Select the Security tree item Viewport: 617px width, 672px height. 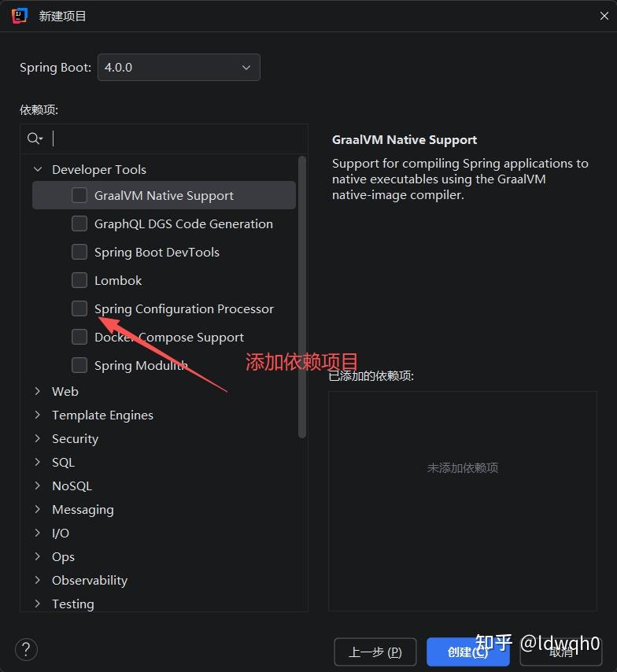point(75,438)
